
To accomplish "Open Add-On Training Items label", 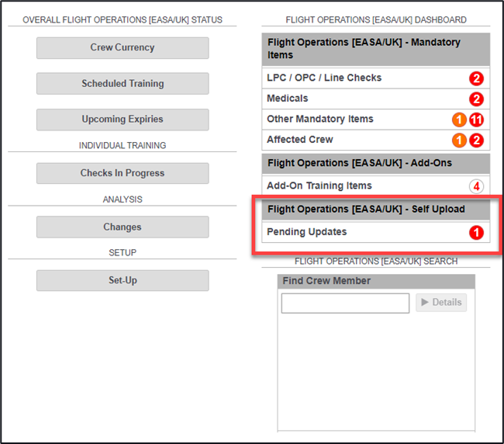I will pyautogui.click(x=319, y=186).
